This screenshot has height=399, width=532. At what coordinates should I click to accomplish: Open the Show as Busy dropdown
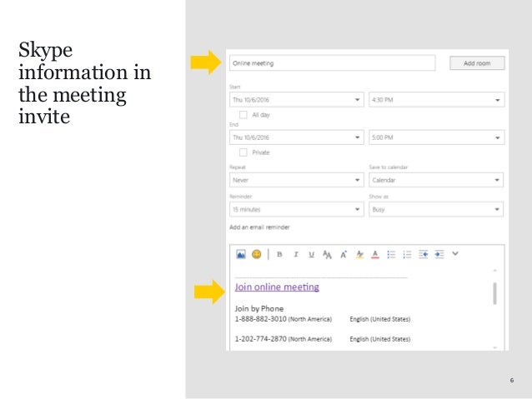436,209
